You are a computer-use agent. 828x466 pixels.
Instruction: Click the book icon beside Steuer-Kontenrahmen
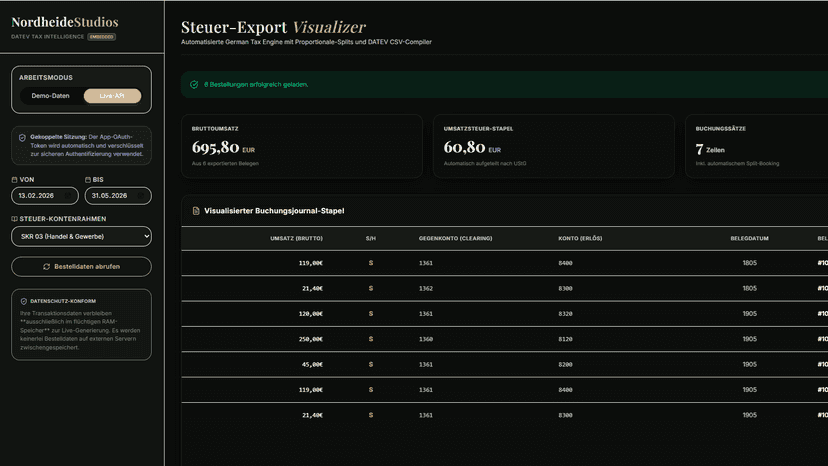click(14, 219)
